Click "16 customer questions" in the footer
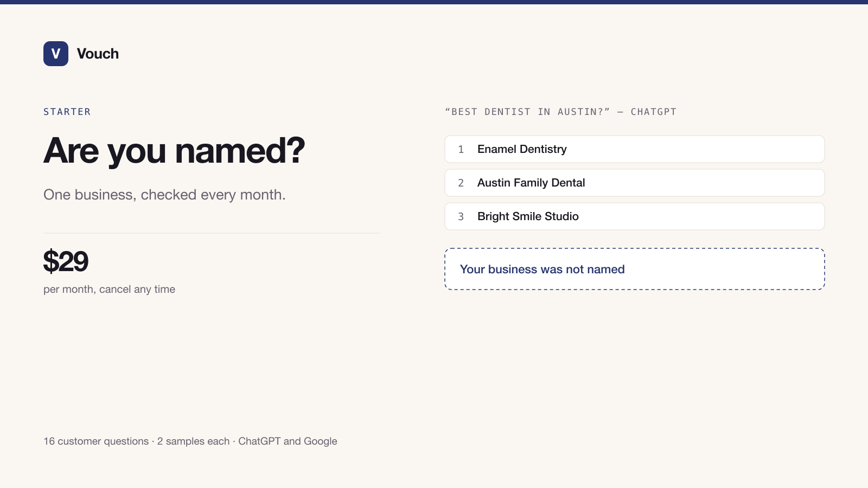This screenshot has height=488, width=868. click(96, 441)
